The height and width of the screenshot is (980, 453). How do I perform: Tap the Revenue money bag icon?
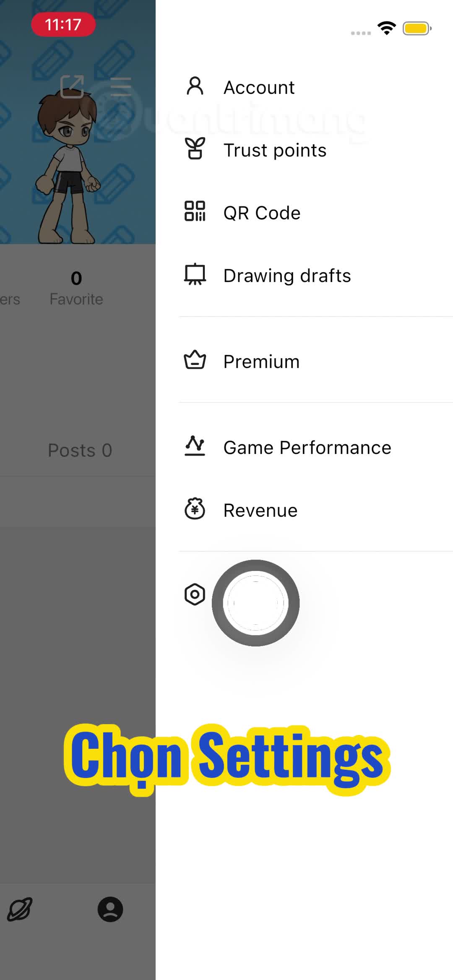pyautogui.click(x=195, y=509)
